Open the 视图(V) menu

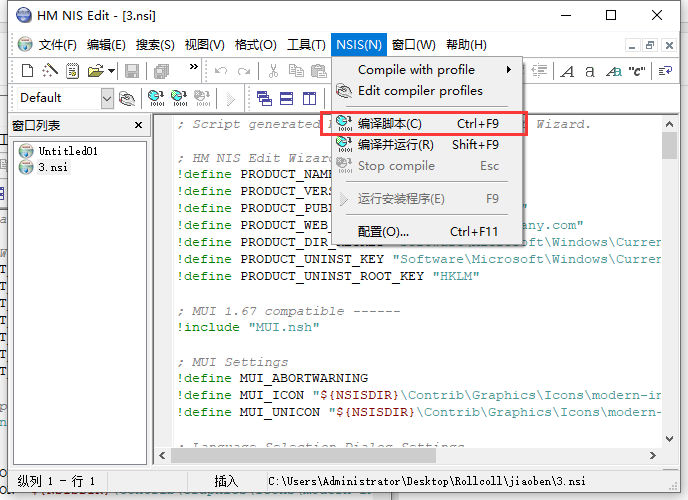click(204, 45)
